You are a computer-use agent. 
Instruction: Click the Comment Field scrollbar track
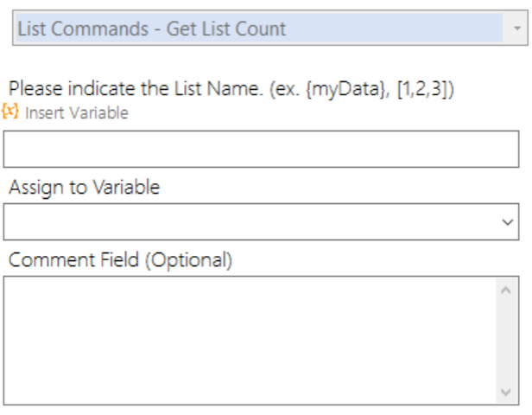coord(506,341)
